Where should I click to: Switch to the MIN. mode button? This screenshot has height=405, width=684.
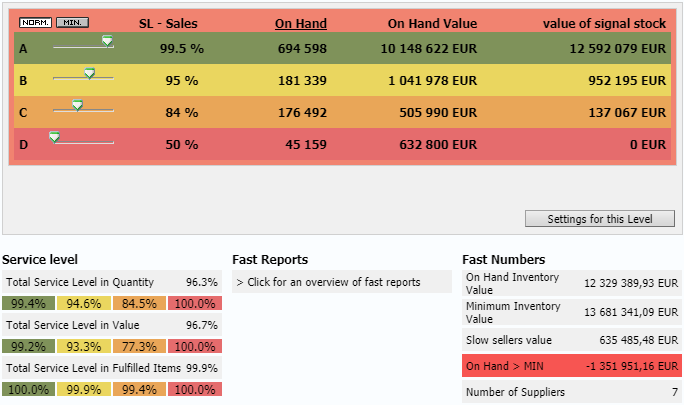pyautogui.click(x=72, y=22)
